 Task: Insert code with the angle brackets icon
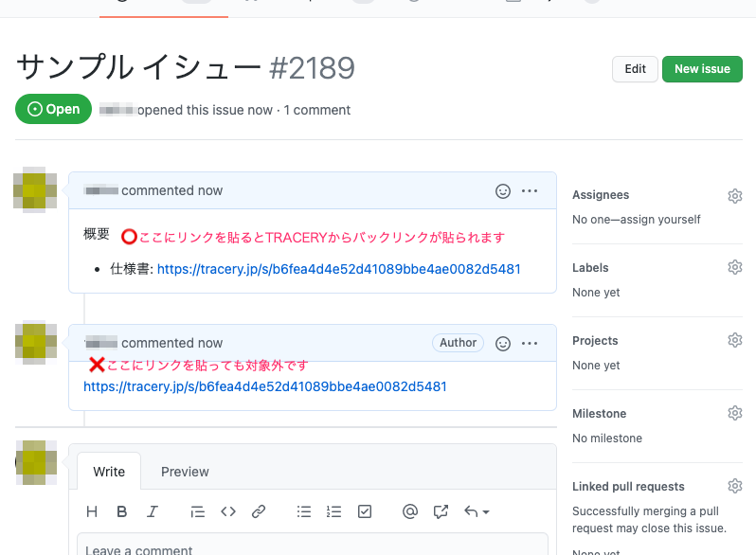pyautogui.click(x=228, y=511)
